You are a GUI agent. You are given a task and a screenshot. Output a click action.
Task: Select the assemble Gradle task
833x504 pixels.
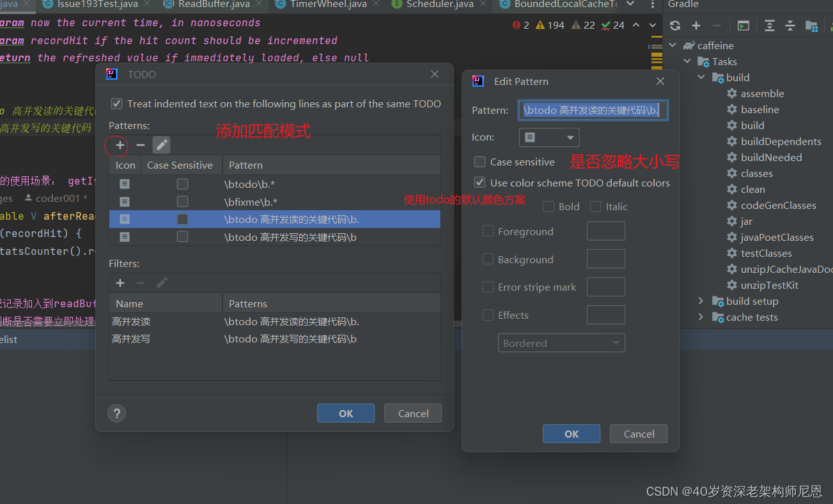[756, 93]
